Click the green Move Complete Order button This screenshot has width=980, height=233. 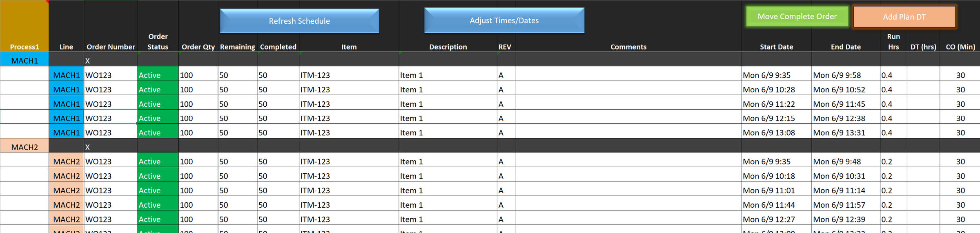point(797,17)
